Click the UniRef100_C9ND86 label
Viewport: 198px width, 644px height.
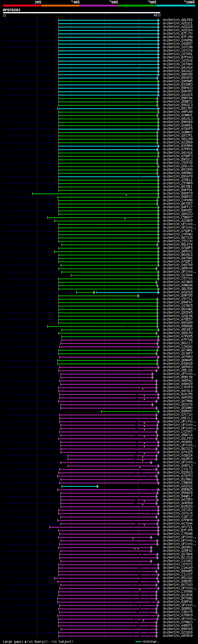point(178,483)
